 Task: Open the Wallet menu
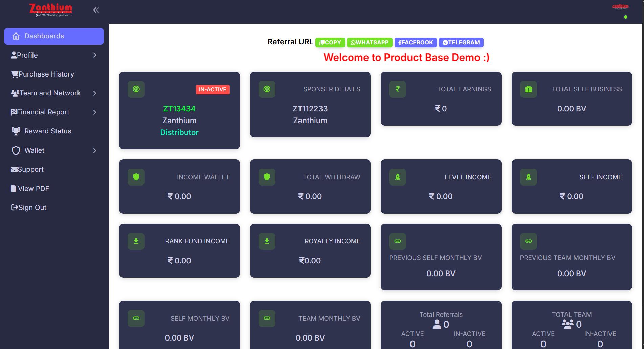click(x=54, y=150)
